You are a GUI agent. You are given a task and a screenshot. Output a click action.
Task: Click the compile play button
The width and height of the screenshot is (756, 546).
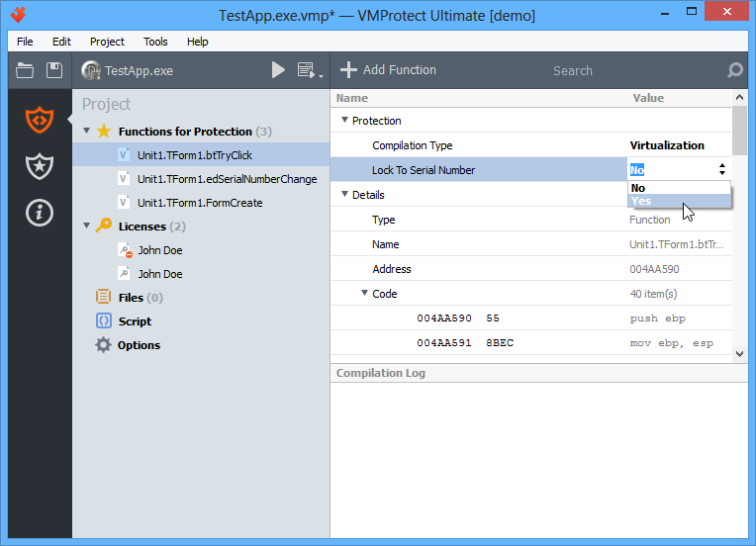tap(278, 70)
